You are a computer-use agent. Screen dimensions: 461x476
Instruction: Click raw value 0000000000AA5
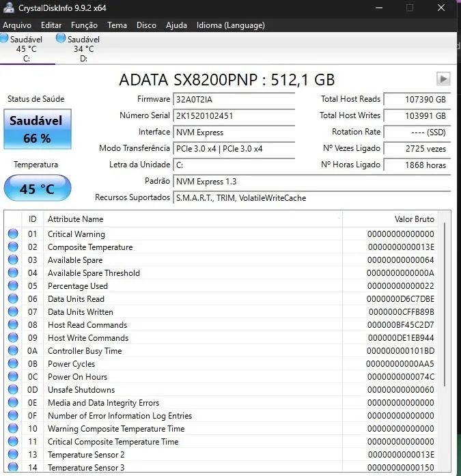(400, 364)
